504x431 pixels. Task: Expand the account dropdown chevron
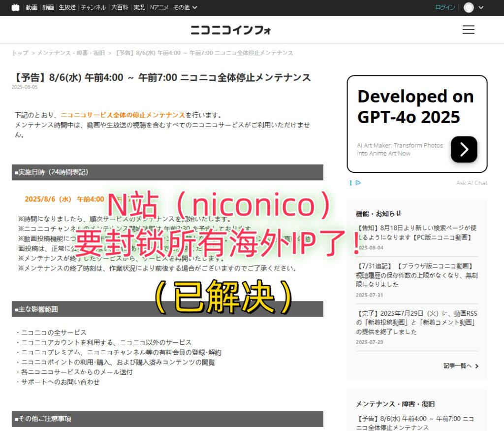(x=481, y=7)
